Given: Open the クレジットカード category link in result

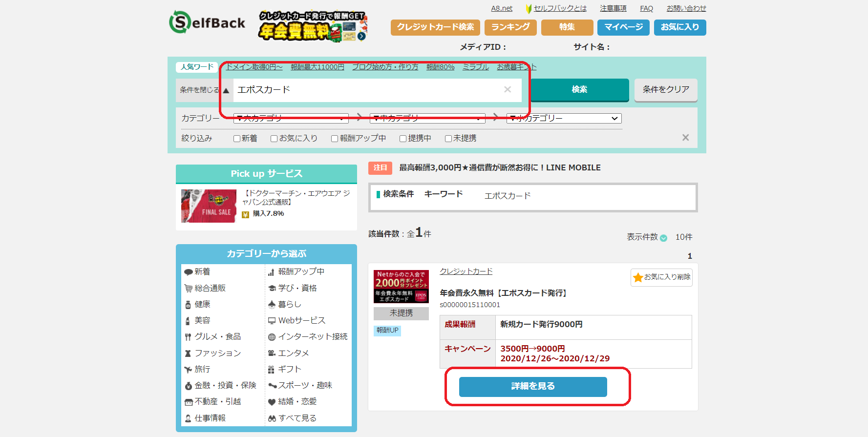Looking at the screenshot, I should pos(466,271).
